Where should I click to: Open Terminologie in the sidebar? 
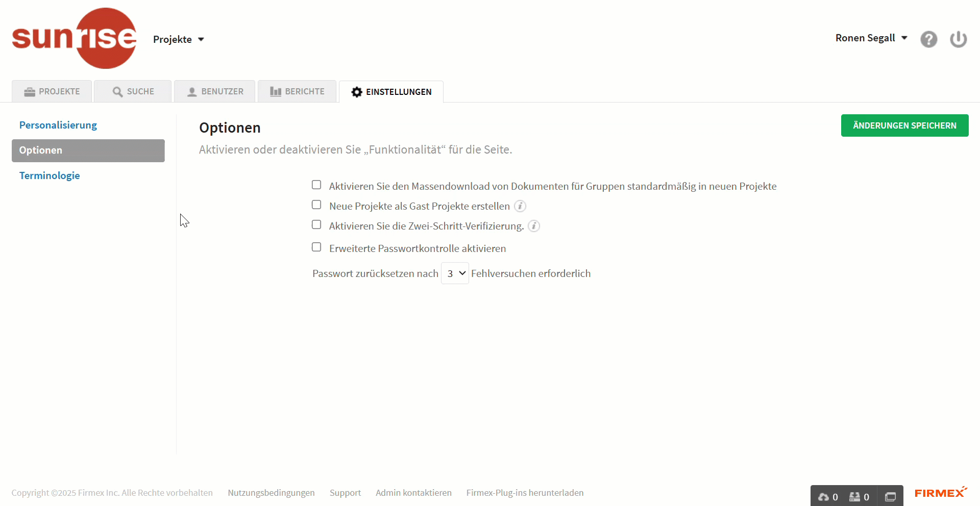[x=50, y=175]
